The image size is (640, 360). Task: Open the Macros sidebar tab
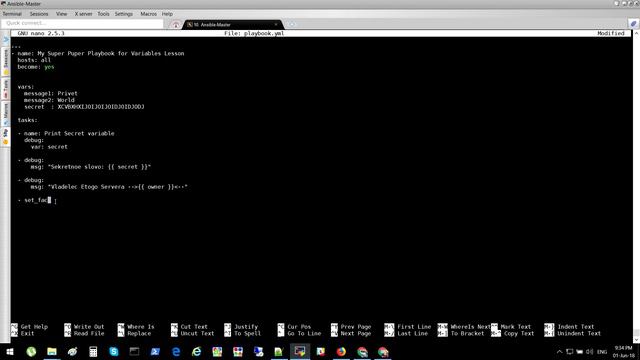6,113
